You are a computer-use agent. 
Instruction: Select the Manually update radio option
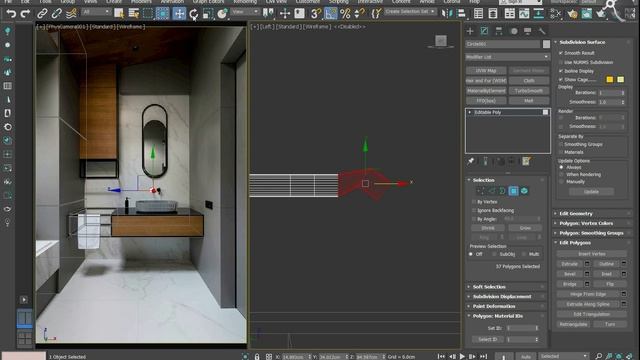(x=561, y=182)
